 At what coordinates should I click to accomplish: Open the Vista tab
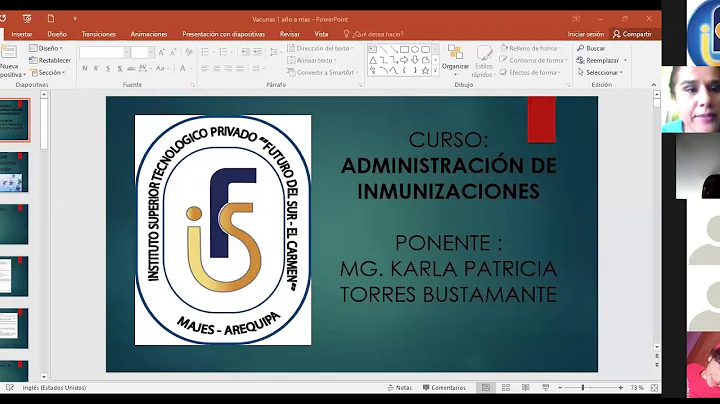pyautogui.click(x=321, y=34)
